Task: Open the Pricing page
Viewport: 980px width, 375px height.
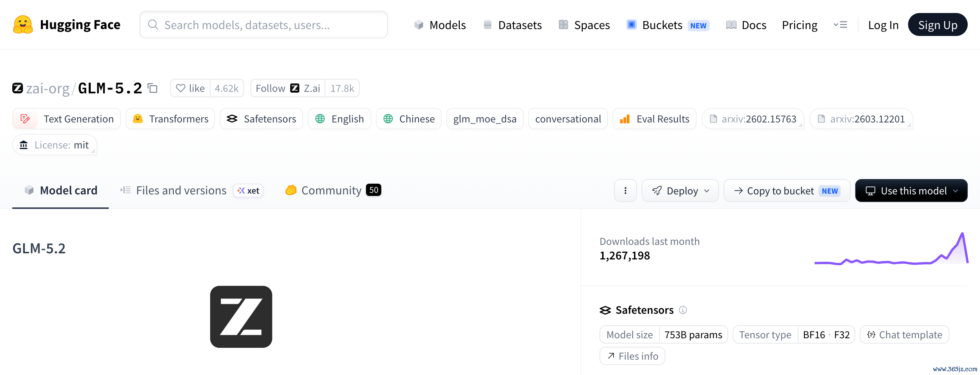Action: coord(800,25)
